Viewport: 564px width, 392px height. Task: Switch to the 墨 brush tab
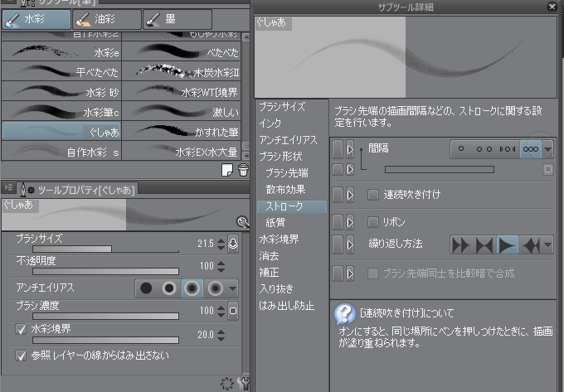[x=174, y=17]
